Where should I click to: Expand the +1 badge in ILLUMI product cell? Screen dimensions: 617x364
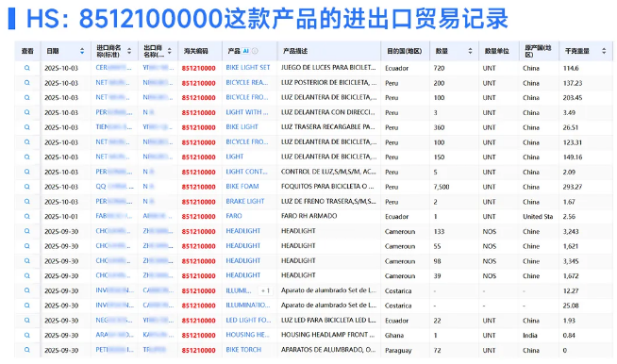point(266,290)
